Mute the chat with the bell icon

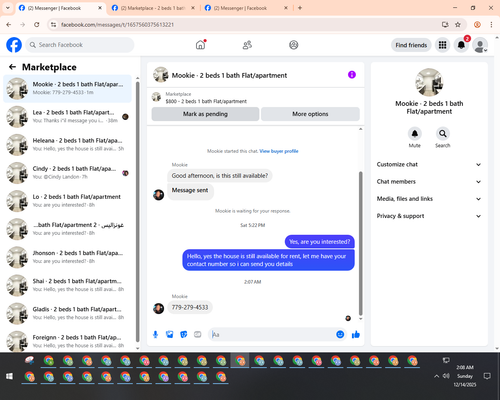click(415, 134)
